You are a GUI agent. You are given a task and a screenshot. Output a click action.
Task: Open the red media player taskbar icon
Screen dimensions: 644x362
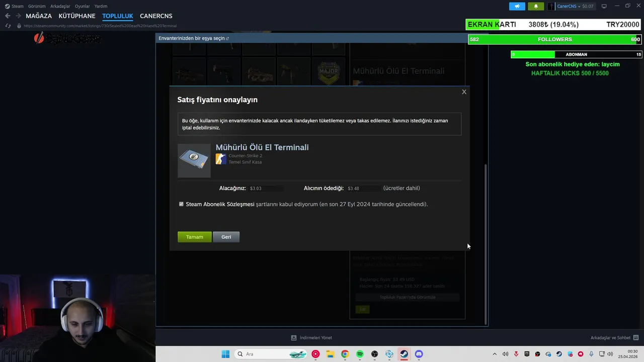pos(315,354)
